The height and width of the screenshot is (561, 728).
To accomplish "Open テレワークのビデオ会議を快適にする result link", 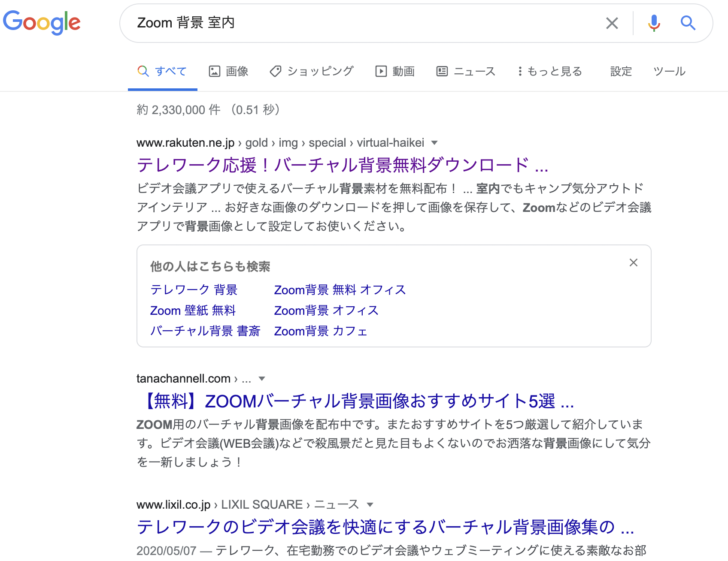I will click(385, 527).
